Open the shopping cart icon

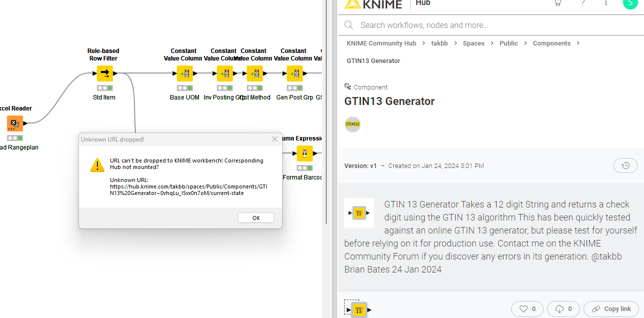tap(558, 3)
